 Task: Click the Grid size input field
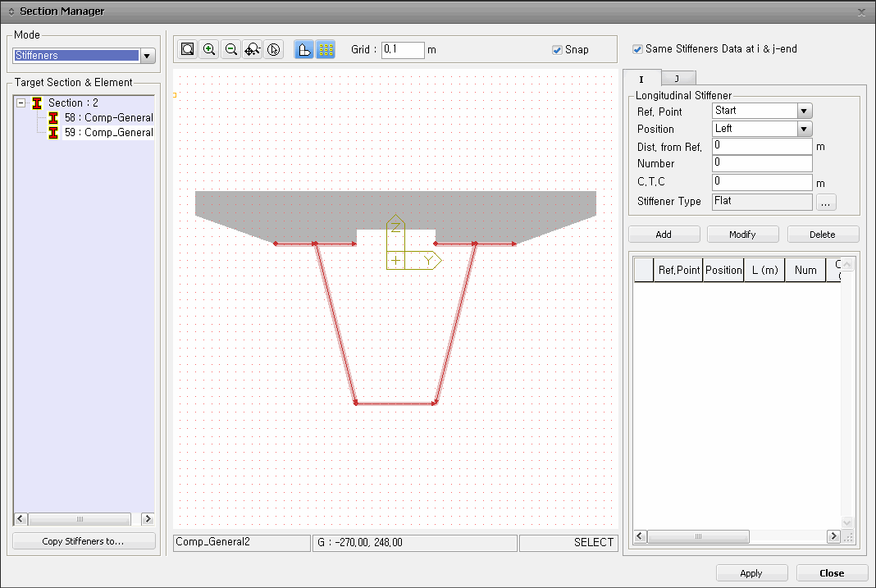[x=403, y=50]
